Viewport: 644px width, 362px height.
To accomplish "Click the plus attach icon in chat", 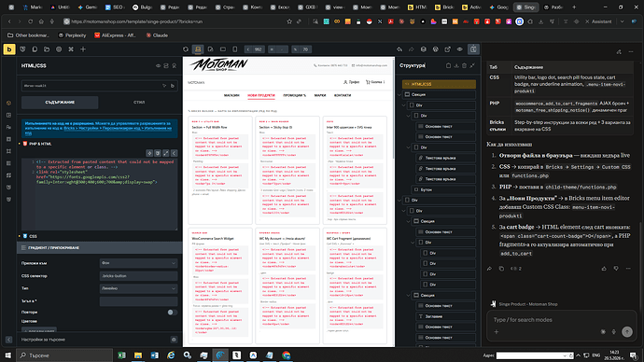I will 497,331.
